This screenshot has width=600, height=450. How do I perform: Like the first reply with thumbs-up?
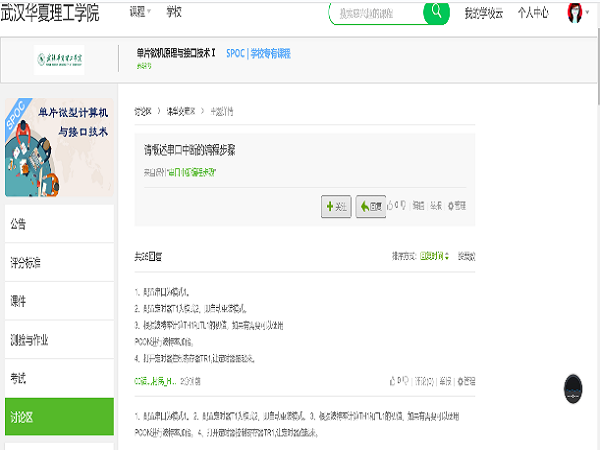point(391,381)
